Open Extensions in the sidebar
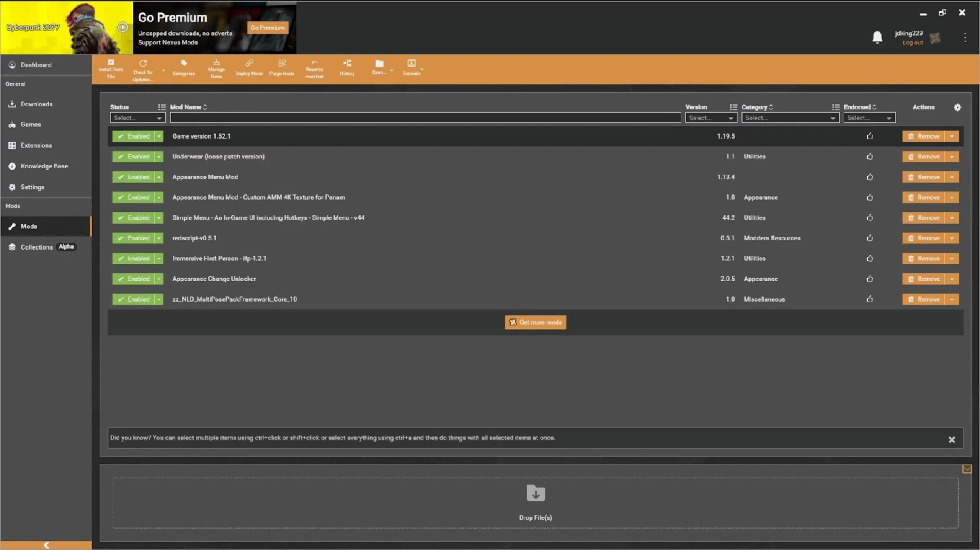 click(36, 145)
